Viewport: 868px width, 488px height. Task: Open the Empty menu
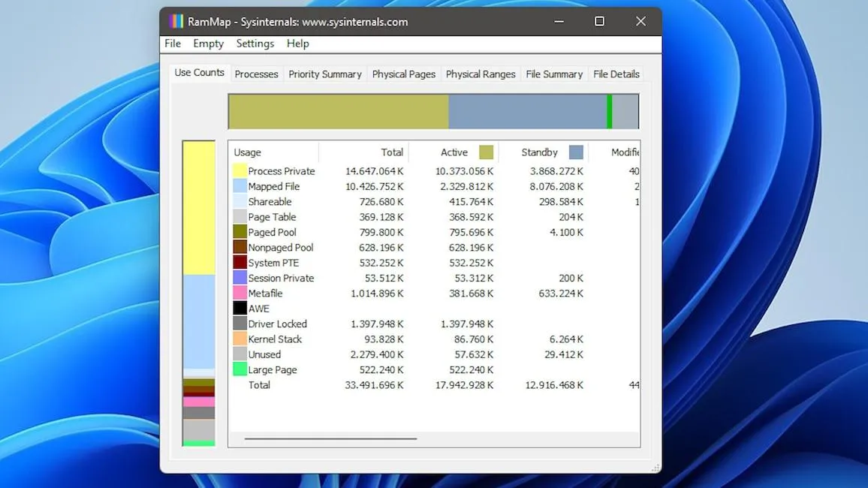click(x=208, y=44)
